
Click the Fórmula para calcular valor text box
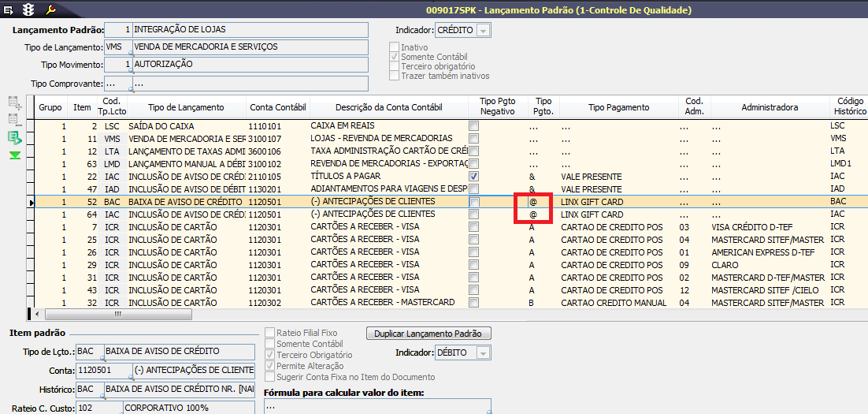[x=377, y=406]
